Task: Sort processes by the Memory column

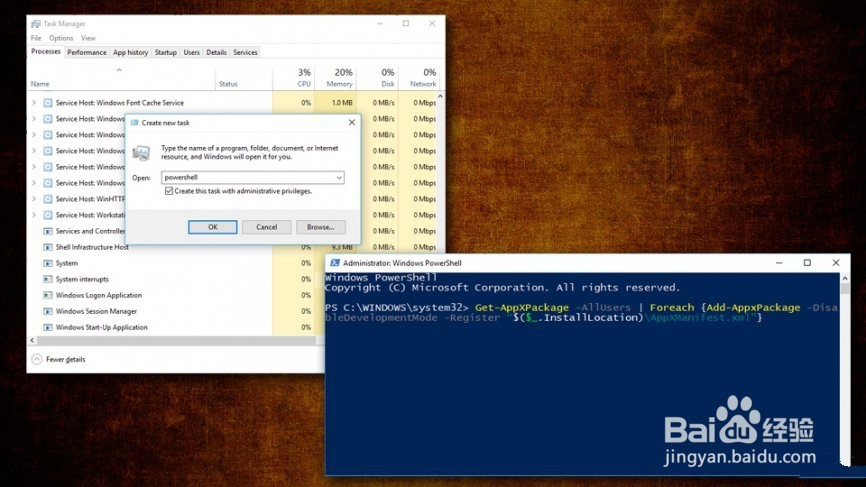Action: pos(336,78)
